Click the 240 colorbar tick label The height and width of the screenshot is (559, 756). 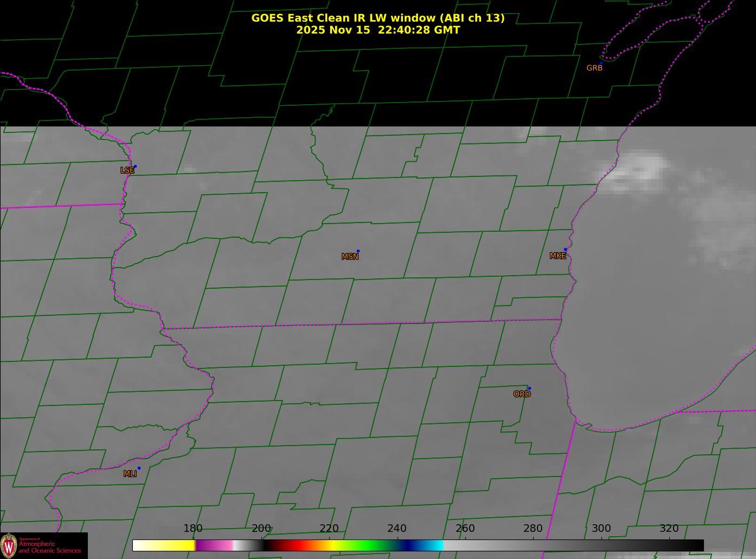[397, 528]
